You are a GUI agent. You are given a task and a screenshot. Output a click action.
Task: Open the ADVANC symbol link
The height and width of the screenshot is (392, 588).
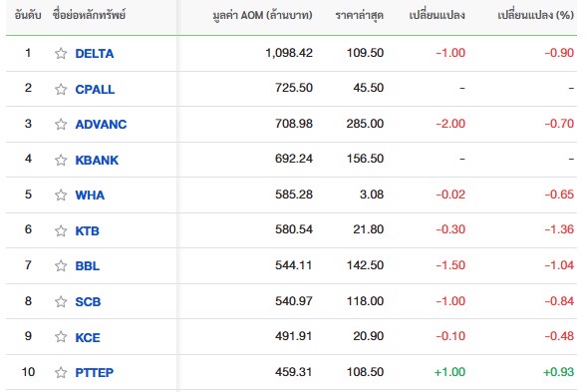[101, 125]
